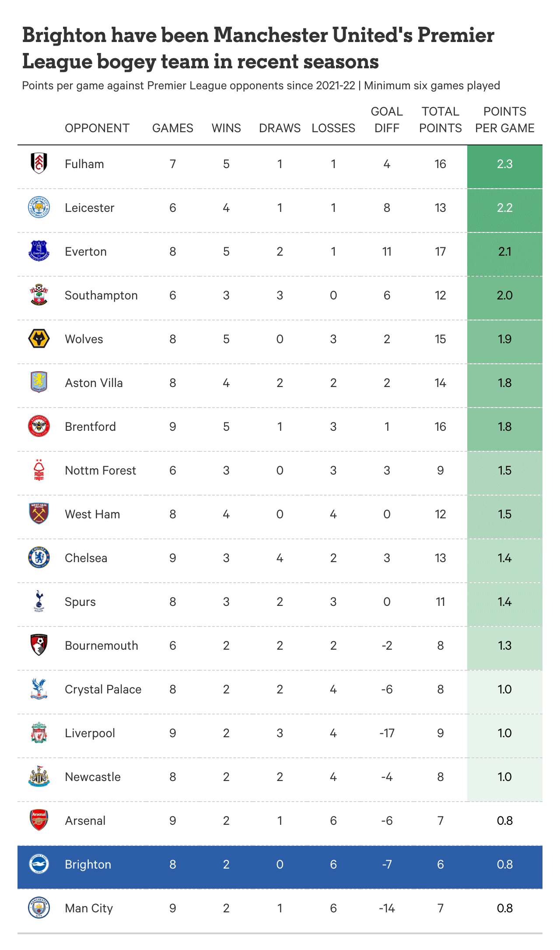Viewport: 560px width, 950px height.
Task: Click the Leicester City crest icon
Action: click(x=39, y=208)
